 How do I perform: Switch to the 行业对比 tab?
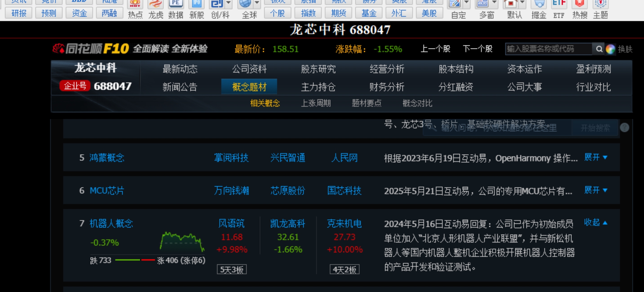tap(593, 87)
